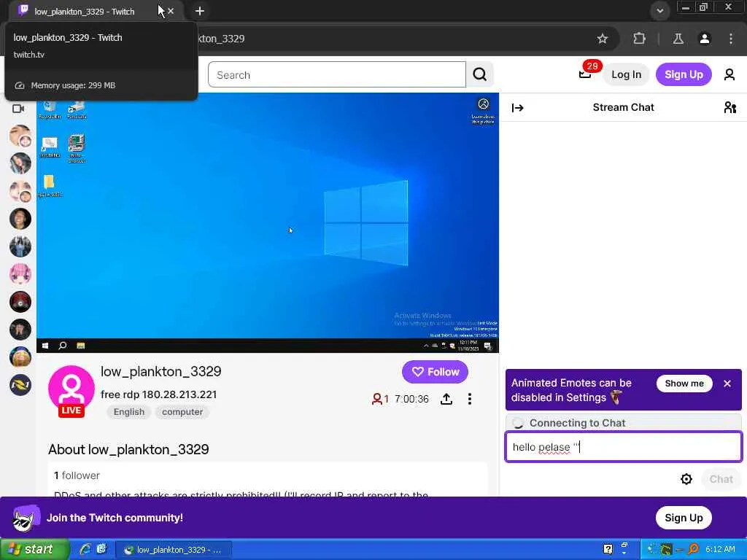747x560 pixels.
Task: Open the second sidebar channel avatar
Action: 20,163
